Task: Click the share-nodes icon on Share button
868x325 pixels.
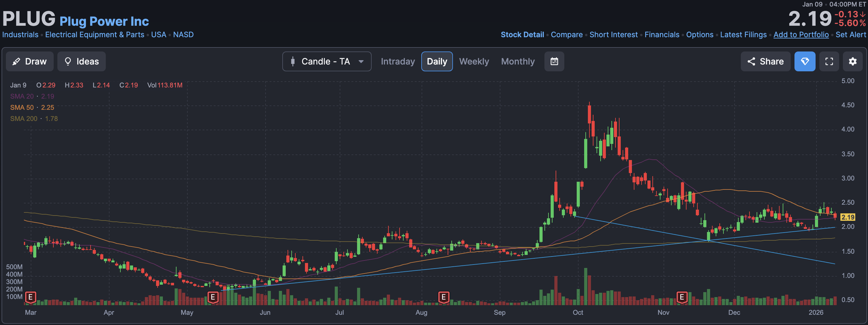Action: tap(751, 61)
